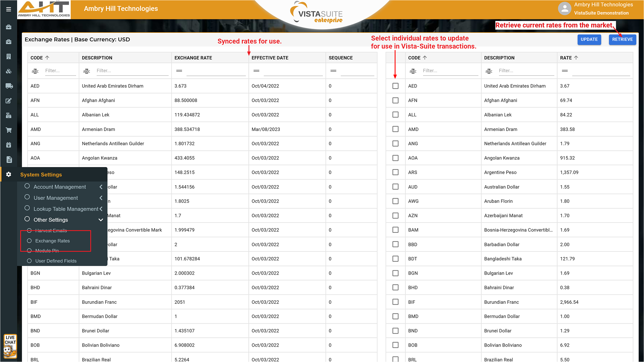Click the stacked cubes inventory icon

[x=9, y=71]
